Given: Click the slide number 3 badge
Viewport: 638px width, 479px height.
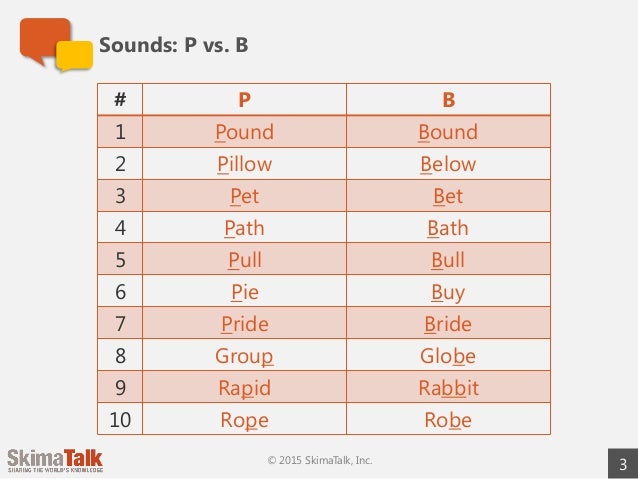Looking at the screenshot, I should pos(623,463).
